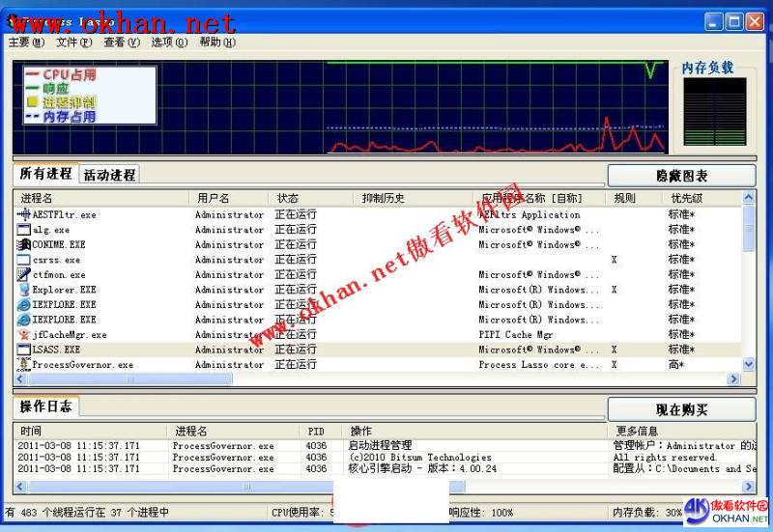The image size is (773, 532).
Task: Open the 文件(F) menu
Action: 74,42
